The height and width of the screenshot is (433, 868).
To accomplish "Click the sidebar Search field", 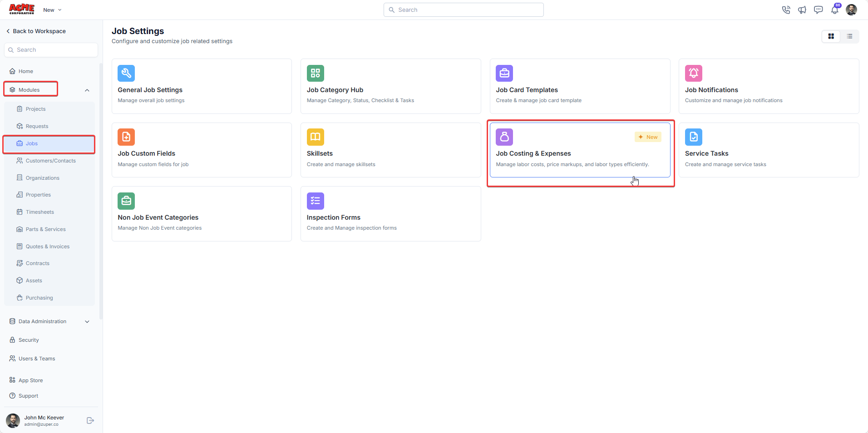I will (51, 50).
